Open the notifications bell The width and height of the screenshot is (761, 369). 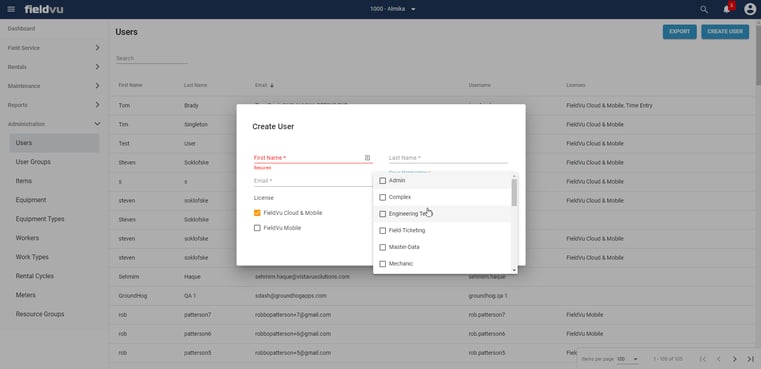pos(727,9)
